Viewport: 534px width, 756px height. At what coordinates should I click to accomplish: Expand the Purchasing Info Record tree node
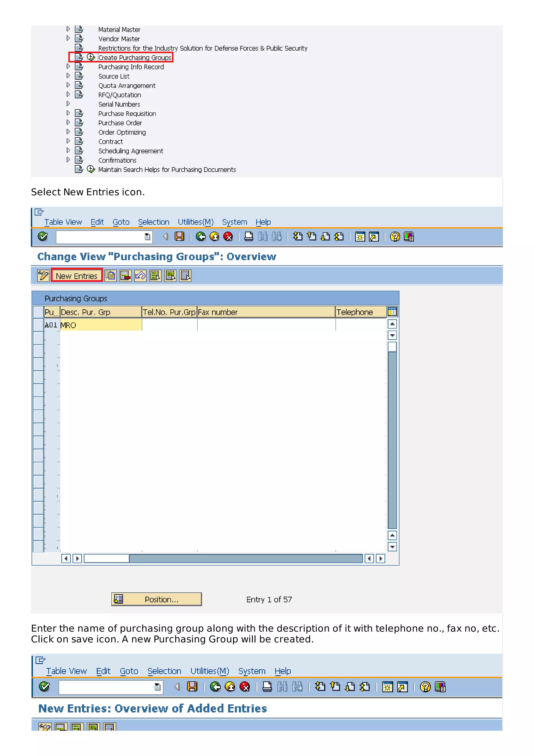pyautogui.click(x=68, y=67)
